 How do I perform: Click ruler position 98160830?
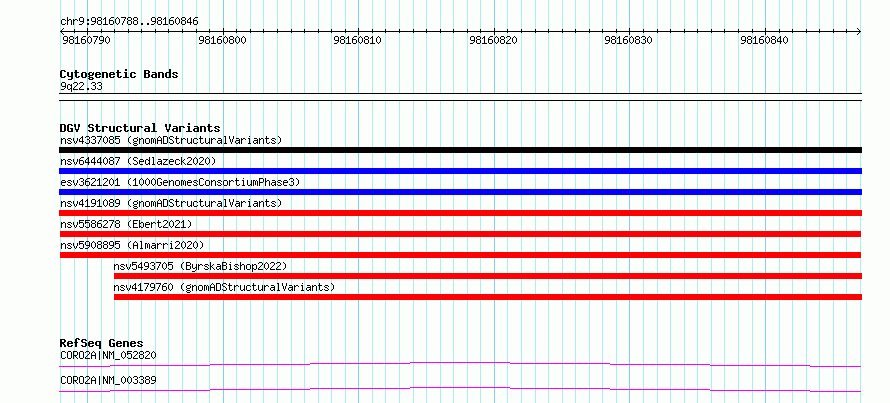click(628, 41)
